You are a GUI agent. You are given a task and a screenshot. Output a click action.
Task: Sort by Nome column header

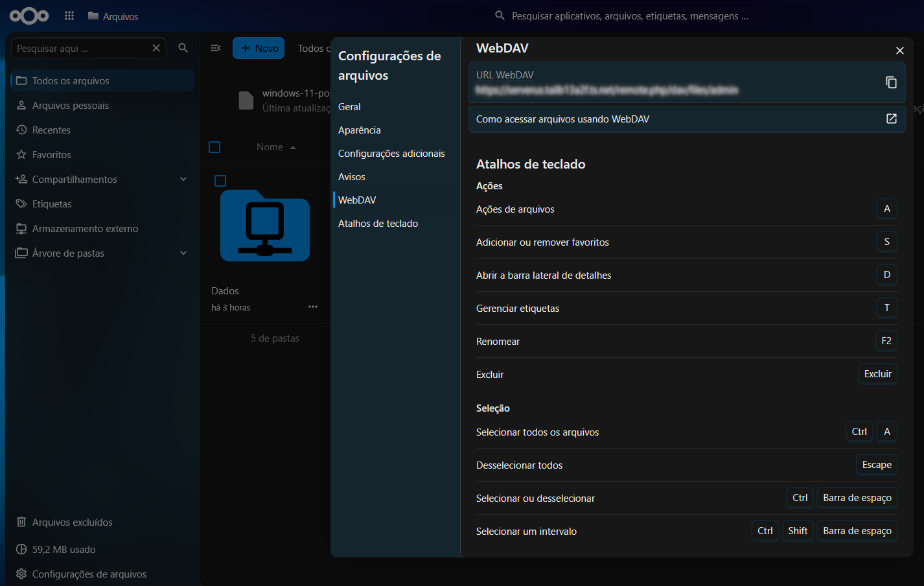pos(275,147)
